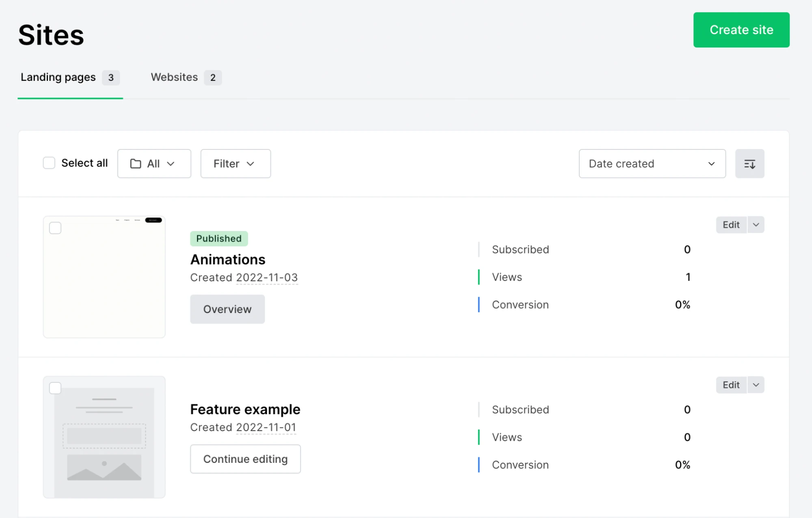Click the sort order direction icon
Screen dimensions: 812x518
pos(749,164)
